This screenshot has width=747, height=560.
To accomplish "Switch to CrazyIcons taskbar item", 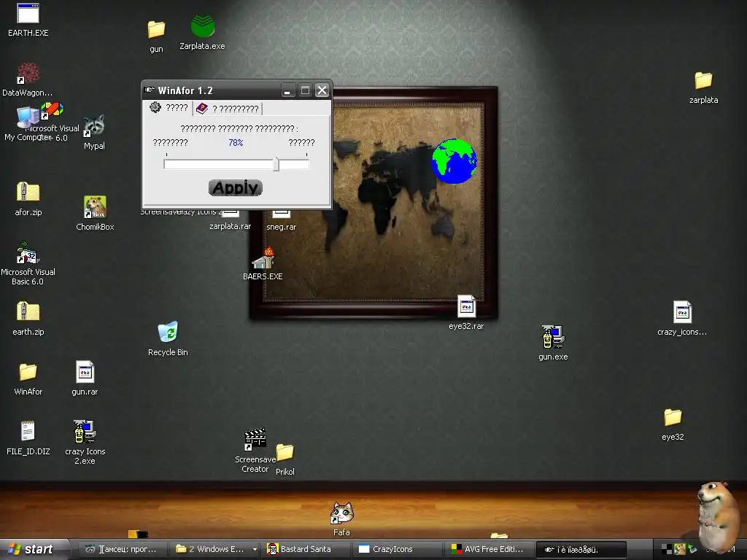I will tap(398, 549).
